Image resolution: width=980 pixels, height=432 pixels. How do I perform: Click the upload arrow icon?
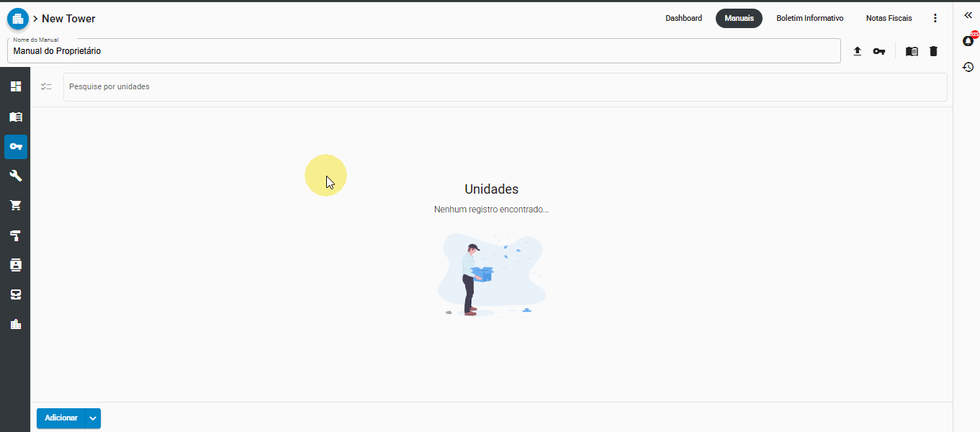point(858,51)
